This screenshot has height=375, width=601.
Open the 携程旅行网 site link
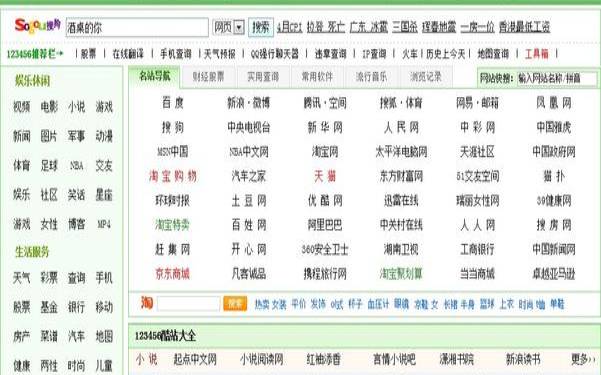coord(325,274)
